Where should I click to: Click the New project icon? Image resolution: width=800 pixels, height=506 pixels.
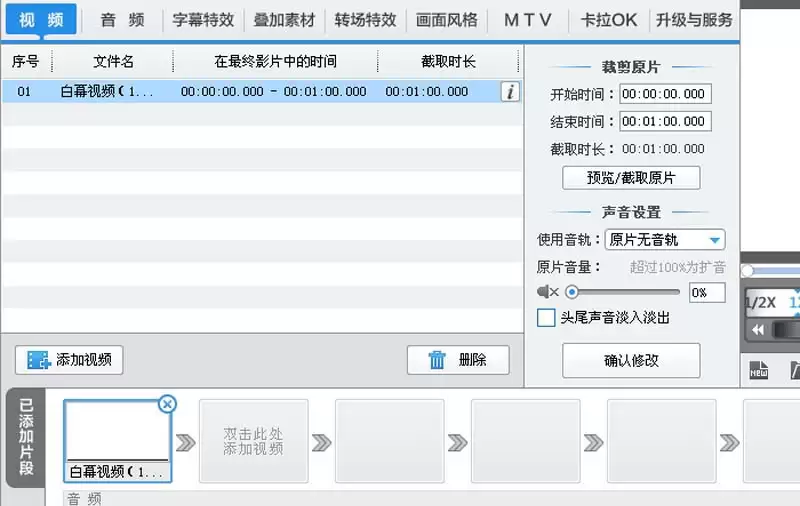tap(759, 370)
